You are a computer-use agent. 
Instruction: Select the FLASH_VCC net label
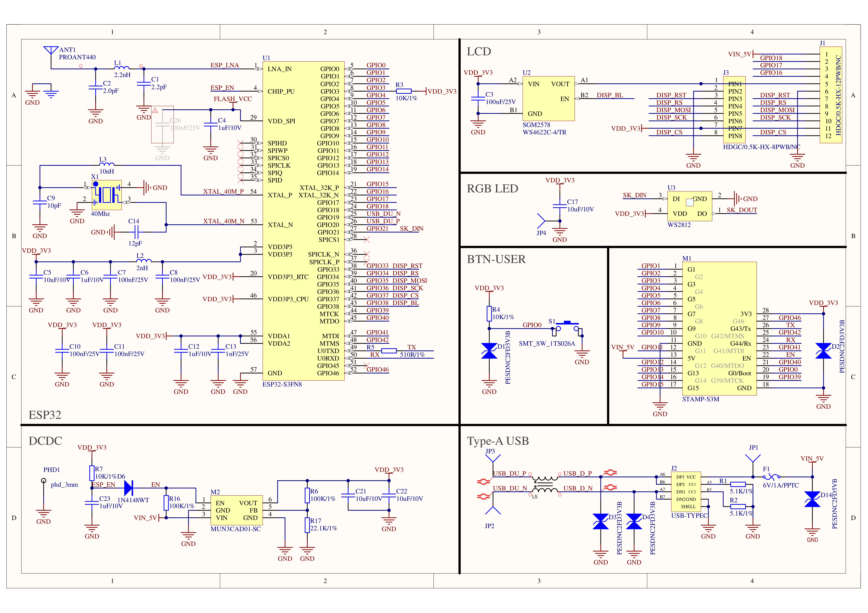[x=233, y=99]
